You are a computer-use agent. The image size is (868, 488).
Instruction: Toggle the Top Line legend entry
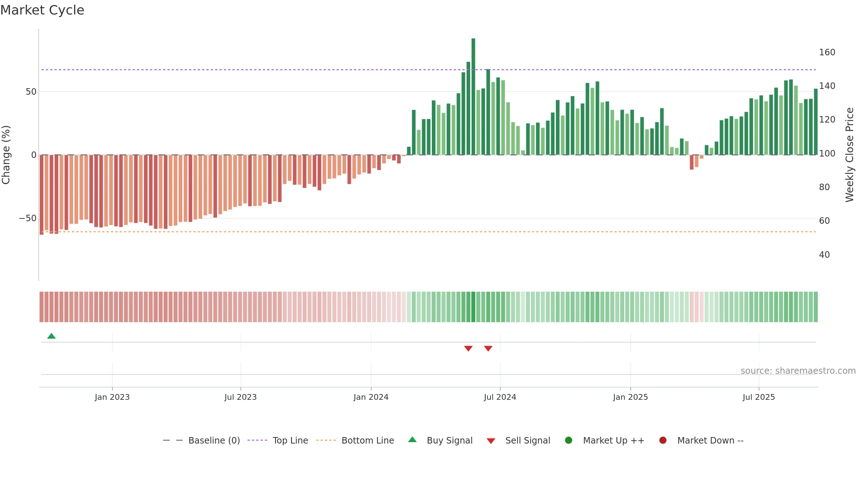tap(278, 440)
